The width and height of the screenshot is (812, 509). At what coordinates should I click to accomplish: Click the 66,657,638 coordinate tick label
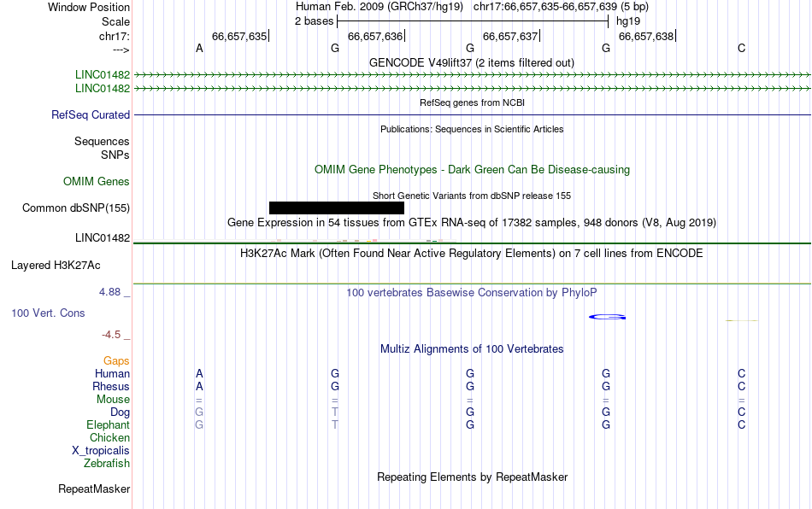point(646,36)
